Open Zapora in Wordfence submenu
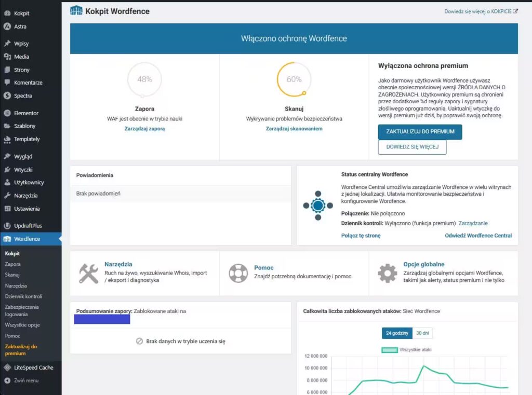The image size is (532, 395). point(12,264)
